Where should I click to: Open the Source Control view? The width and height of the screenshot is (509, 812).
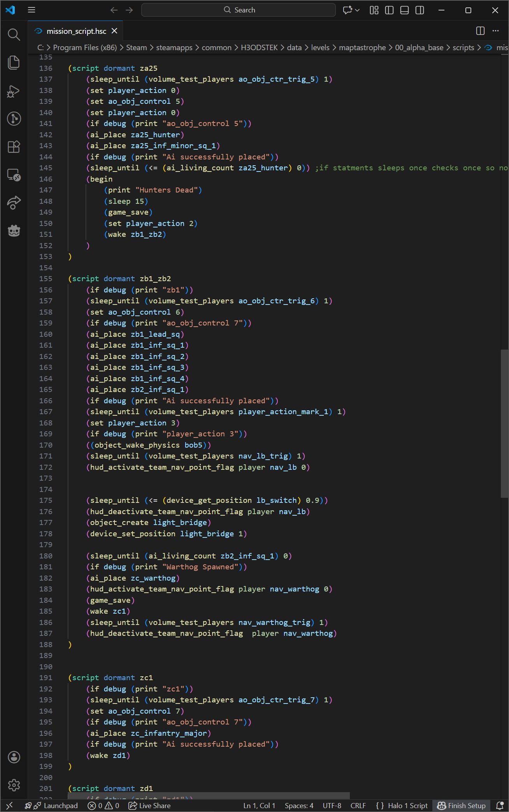[x=14, y=119]
